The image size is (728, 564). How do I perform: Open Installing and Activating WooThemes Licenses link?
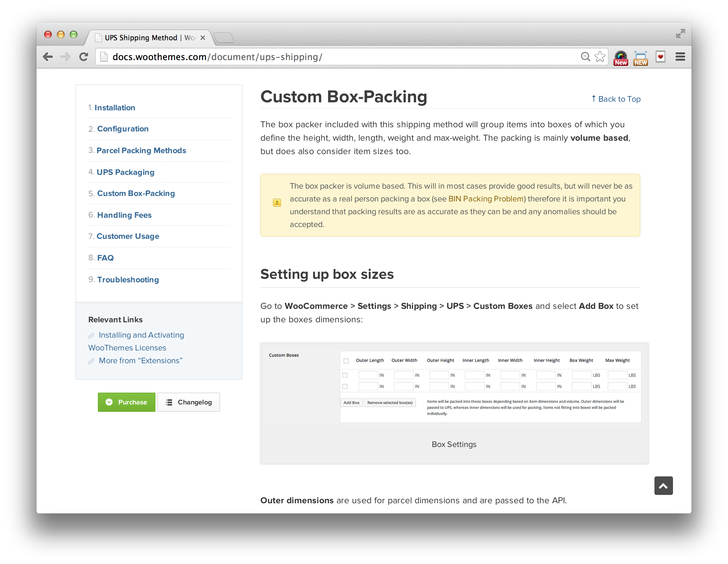pos(136,341)
